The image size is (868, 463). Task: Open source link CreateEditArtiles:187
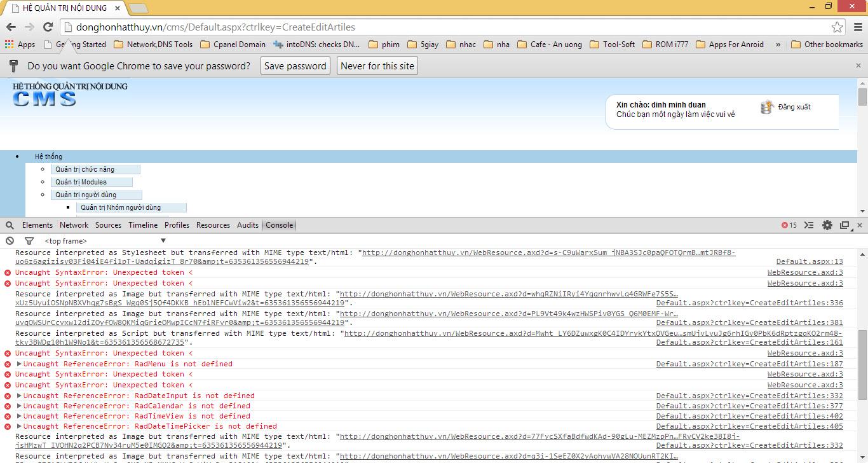click(x=750, y=364)
